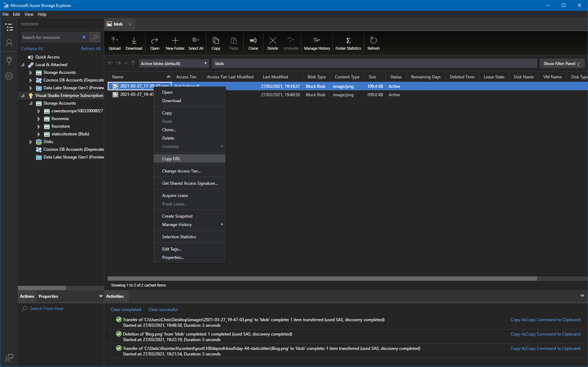Expand the cswesteurope100320008f27 storage account

click(39, 111)
